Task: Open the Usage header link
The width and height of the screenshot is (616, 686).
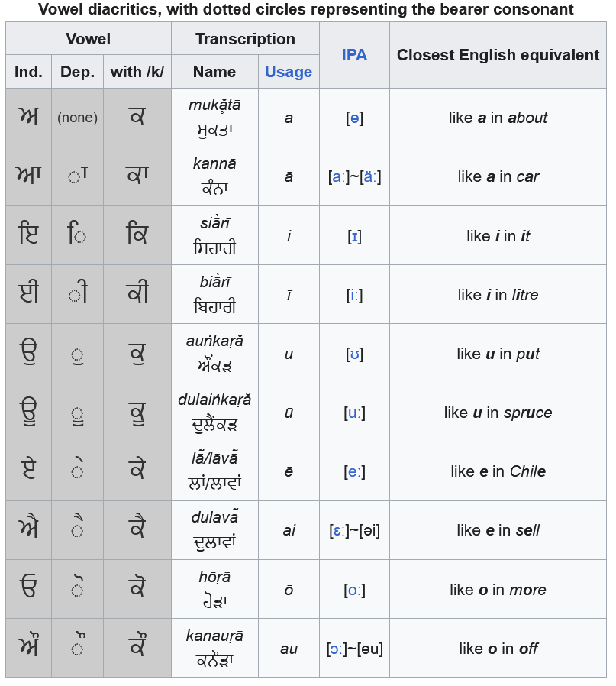Action: tap(289, 72)
